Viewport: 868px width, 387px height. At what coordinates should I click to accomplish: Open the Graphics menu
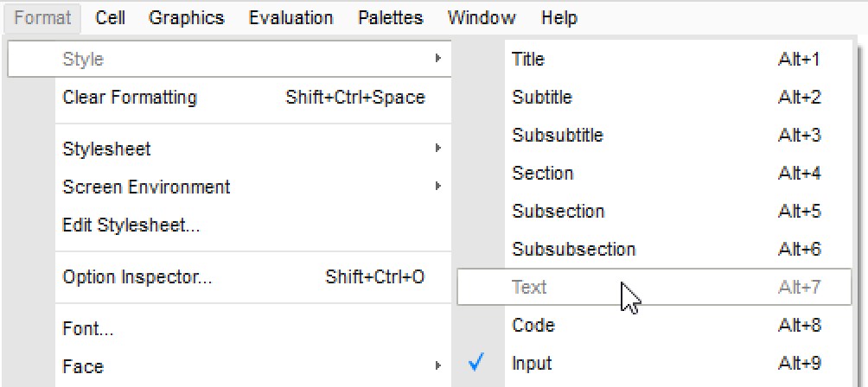186,17
